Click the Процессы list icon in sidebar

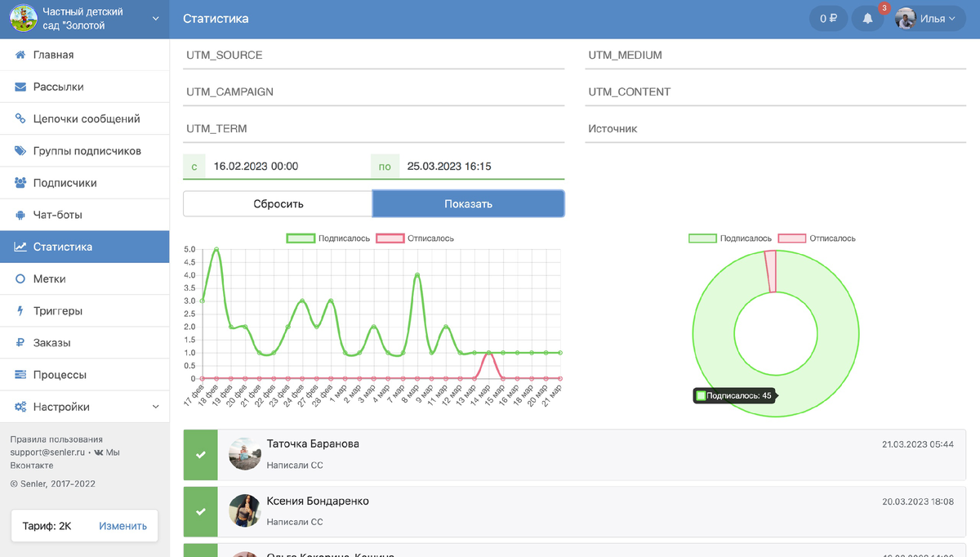click(x=20, y=375)
